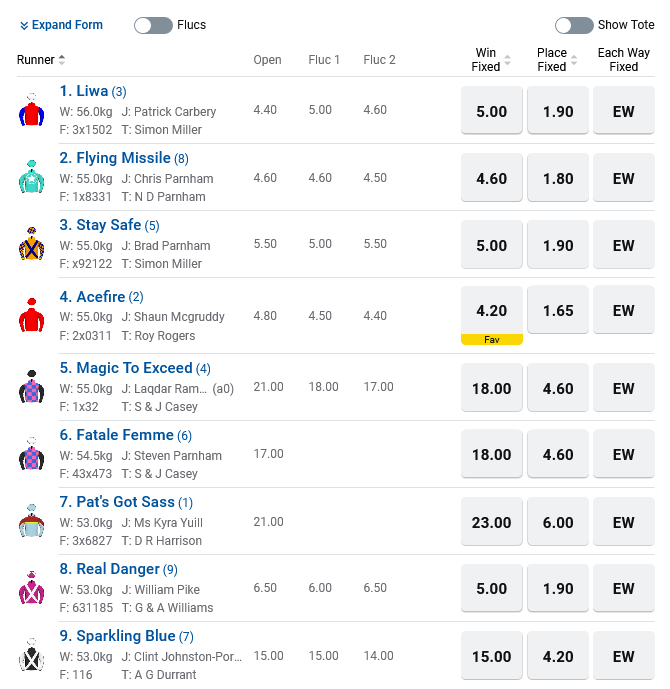Image resolution: width=670 pixels, height=689 pixels.
Task: Click Liwa's jockey silks icon
Action: pyautogui.click(x=32, y=110)
